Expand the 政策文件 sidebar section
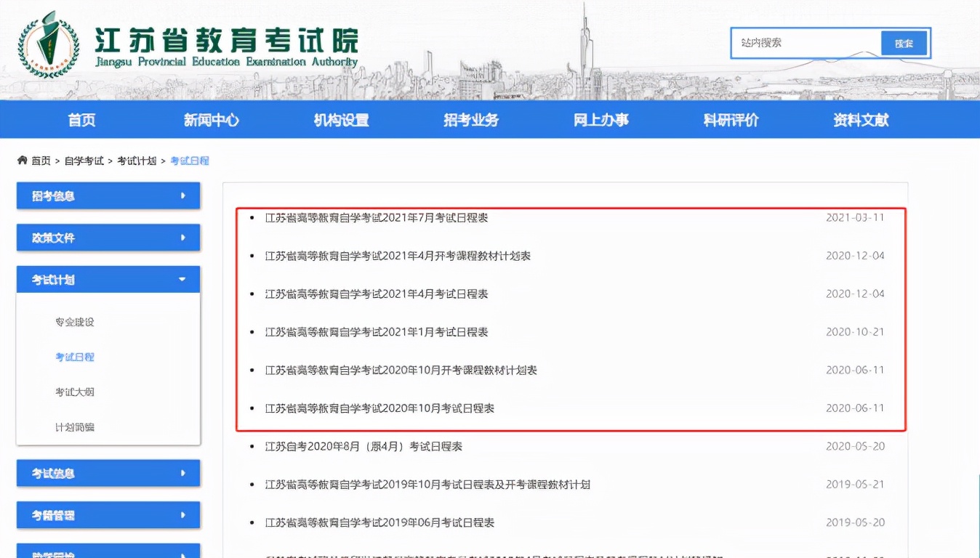The width and height of the screenshot is (980, 558). (x=108, y=238)
